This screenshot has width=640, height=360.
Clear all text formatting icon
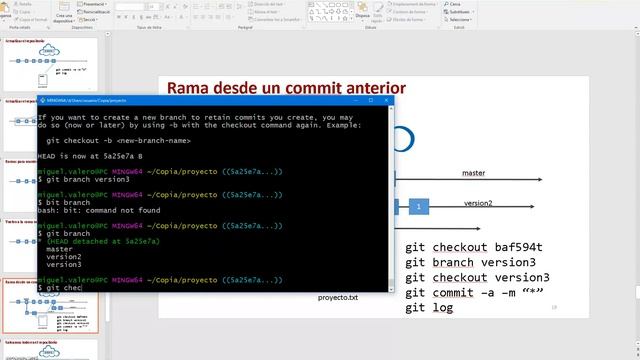(186, 7)
